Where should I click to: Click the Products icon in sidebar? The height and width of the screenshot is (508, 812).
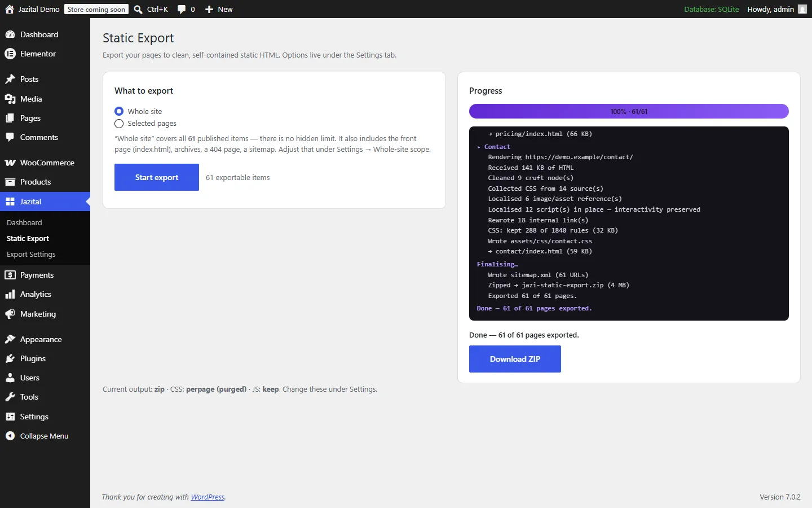(10, 182)
